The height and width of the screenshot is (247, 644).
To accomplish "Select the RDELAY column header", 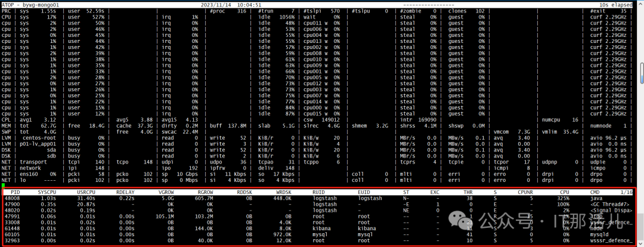I will coord(125,192).
